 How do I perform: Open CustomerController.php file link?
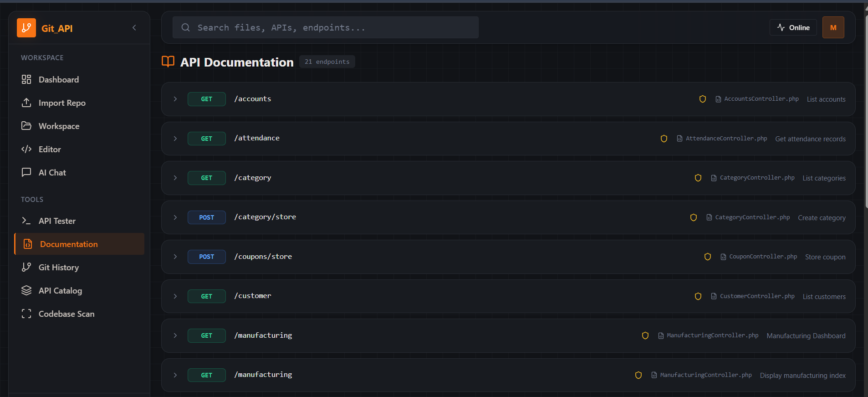[x=753, y=296]
